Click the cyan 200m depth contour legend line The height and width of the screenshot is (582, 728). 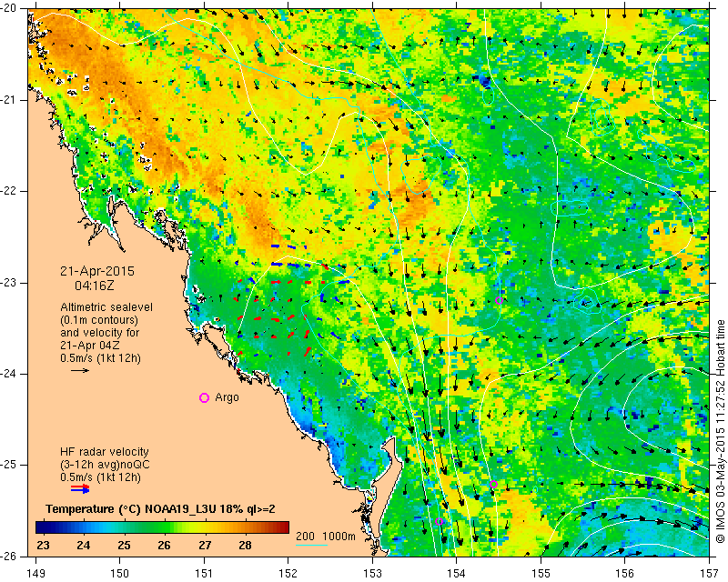coord(311,545)
